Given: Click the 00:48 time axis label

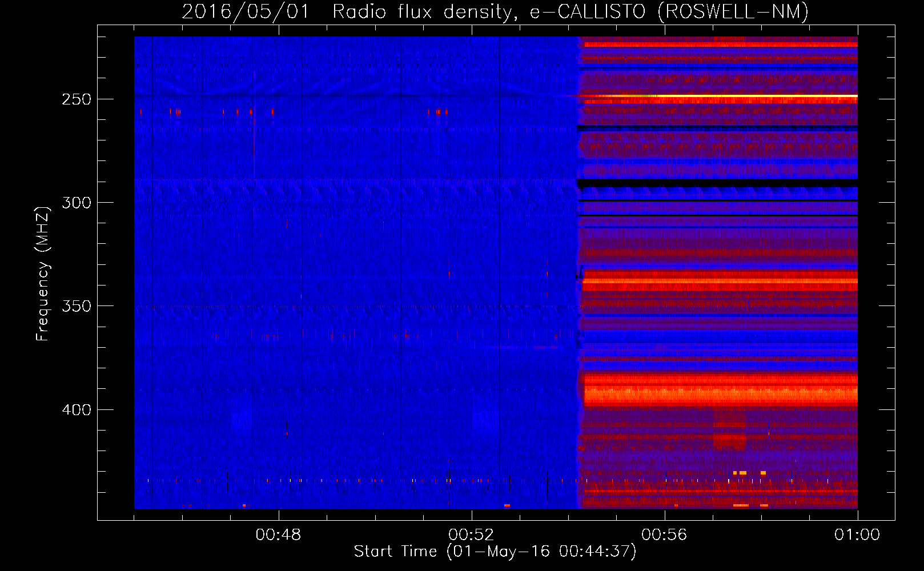Looking at the screenshot, I should click(x=278, y=535).
